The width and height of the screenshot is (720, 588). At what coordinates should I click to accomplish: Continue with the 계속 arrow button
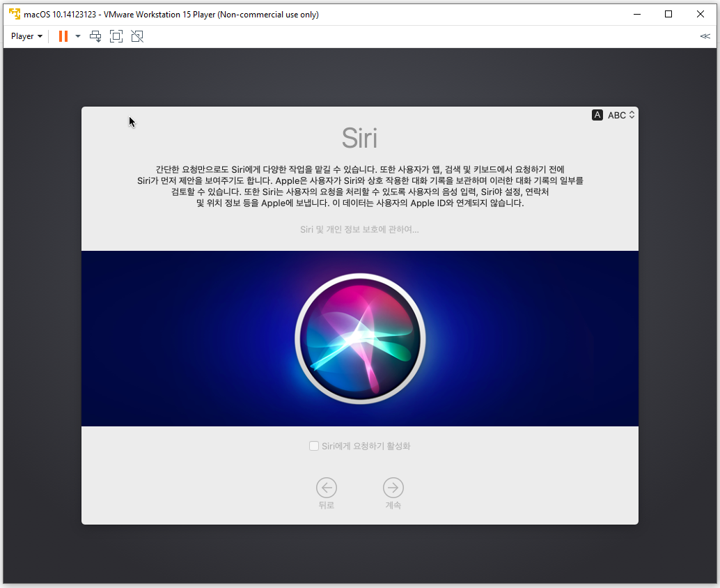click(393, 488)
